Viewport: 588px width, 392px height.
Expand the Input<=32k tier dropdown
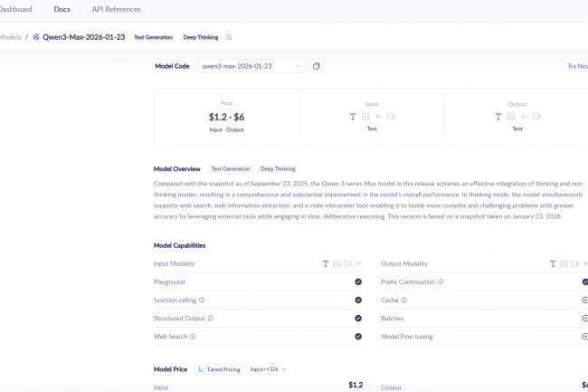click(x=268, y=369)
